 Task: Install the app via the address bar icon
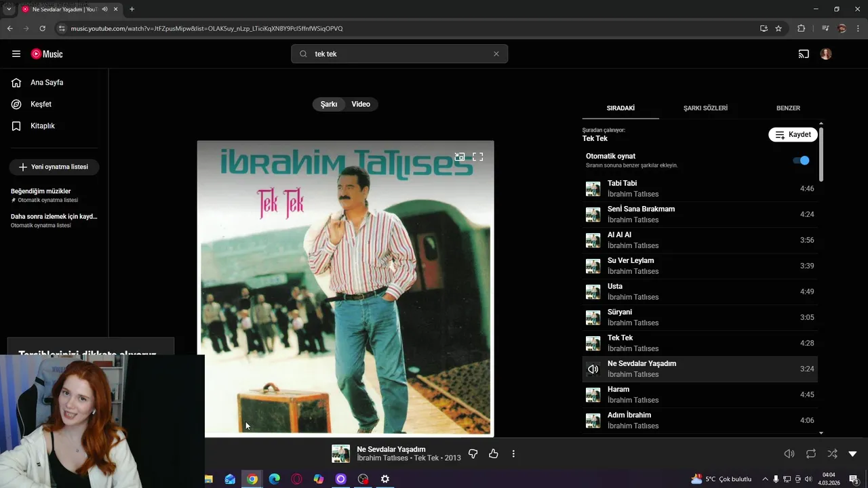[764, 28]
